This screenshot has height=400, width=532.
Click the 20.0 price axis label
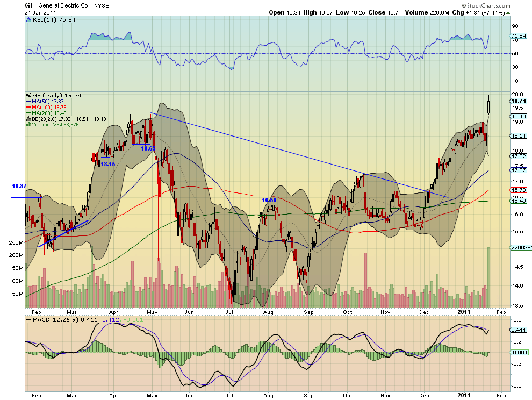(517, 95)
